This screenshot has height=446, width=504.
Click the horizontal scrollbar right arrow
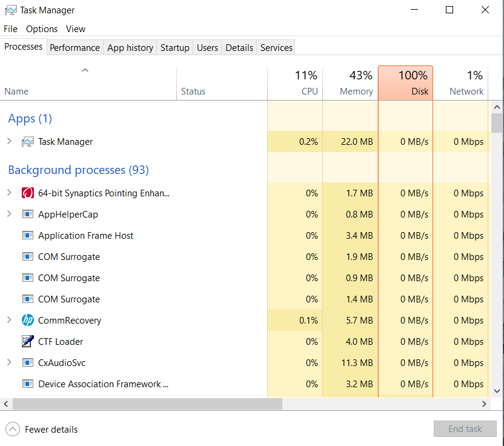click(484, 404)
